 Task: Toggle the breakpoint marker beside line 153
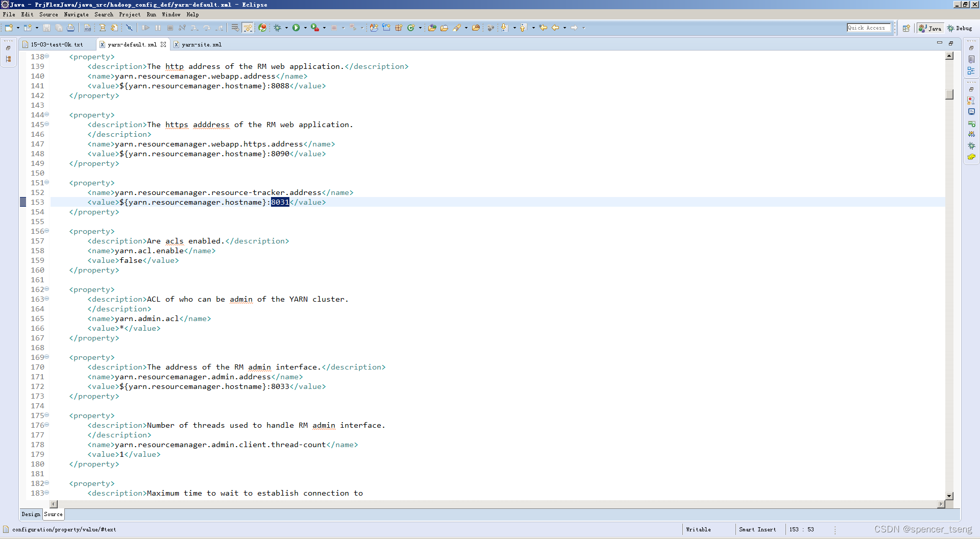(23, 202)
